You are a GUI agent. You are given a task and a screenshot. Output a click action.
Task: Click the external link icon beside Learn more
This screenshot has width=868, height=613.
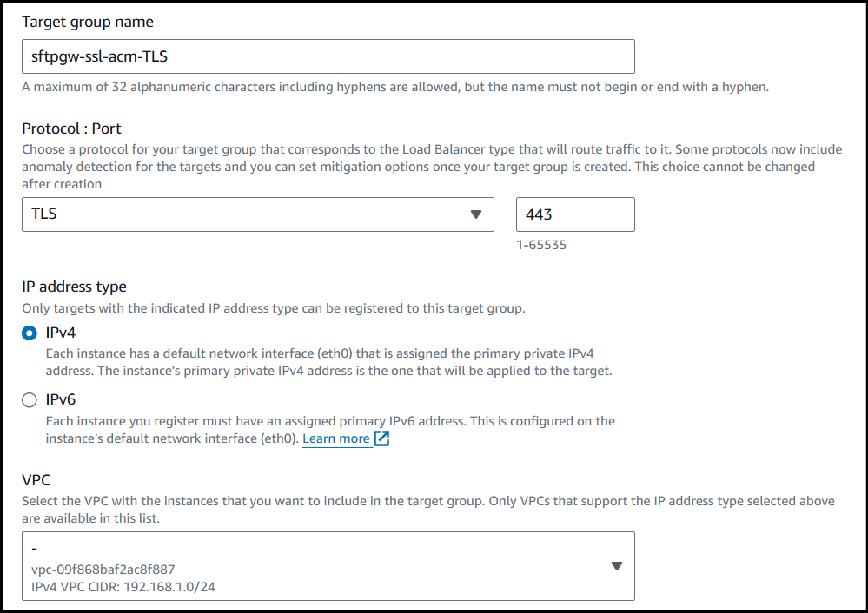click(381, 438)
